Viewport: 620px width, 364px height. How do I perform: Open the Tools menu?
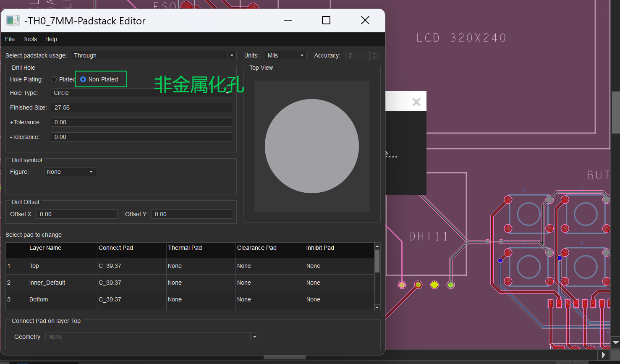30,39
